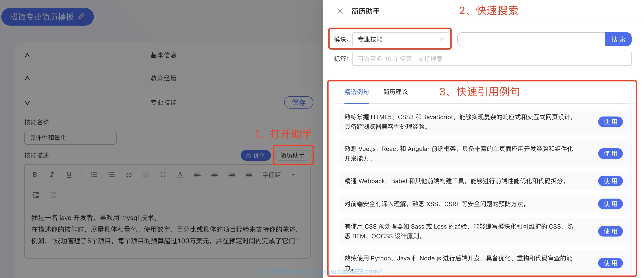
Task: Click the assistant keyword search input
Action: [x=531, y=39]
